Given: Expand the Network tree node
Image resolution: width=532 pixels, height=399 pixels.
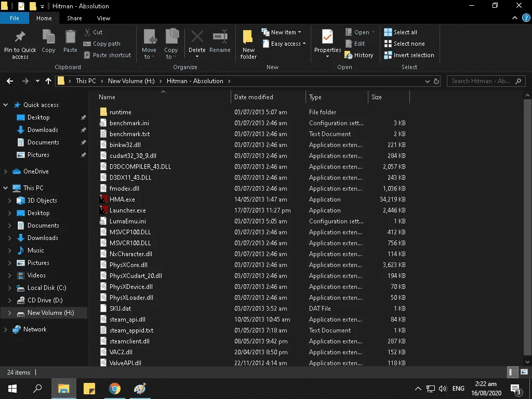Looking at the screenshot, I should (5, 329).
